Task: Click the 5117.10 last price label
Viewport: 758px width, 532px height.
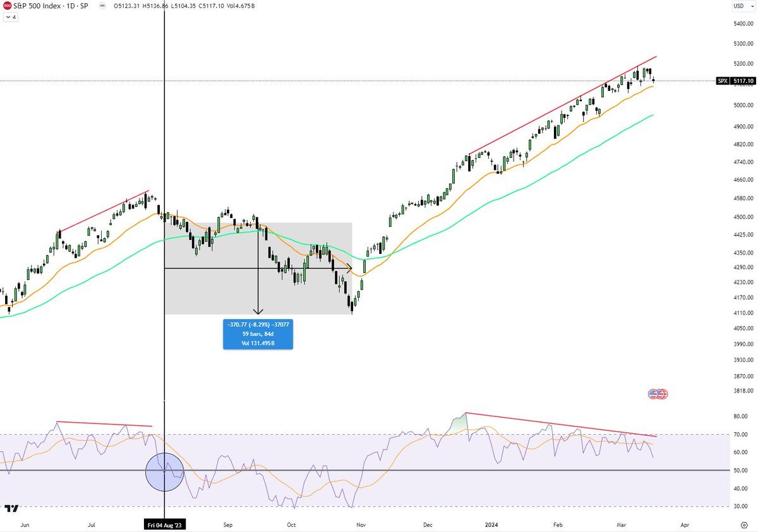Action: [x=742, y=81]
